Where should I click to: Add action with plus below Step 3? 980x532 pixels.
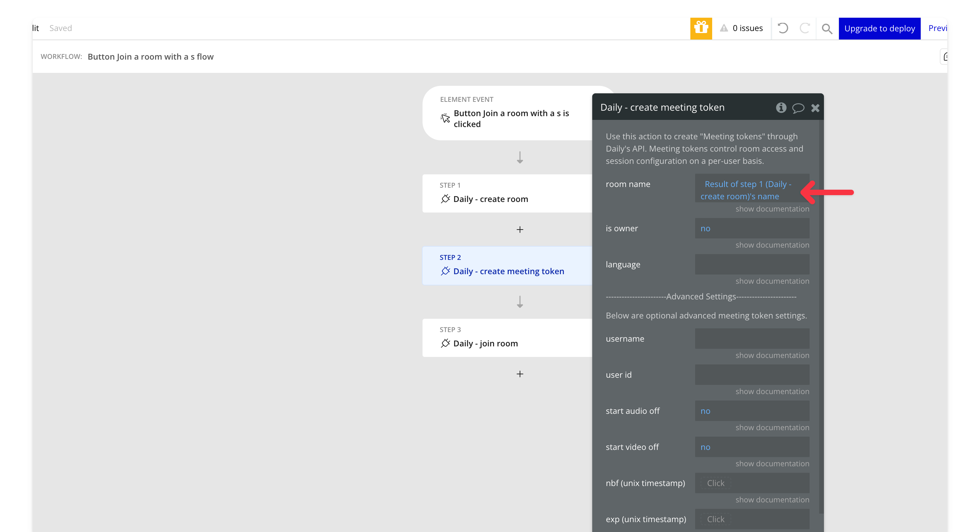point(520,374)
